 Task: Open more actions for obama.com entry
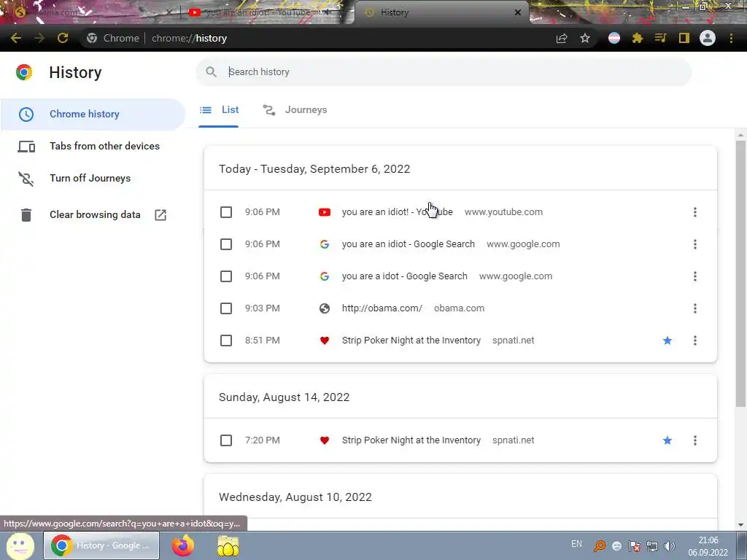click(695, 308)
